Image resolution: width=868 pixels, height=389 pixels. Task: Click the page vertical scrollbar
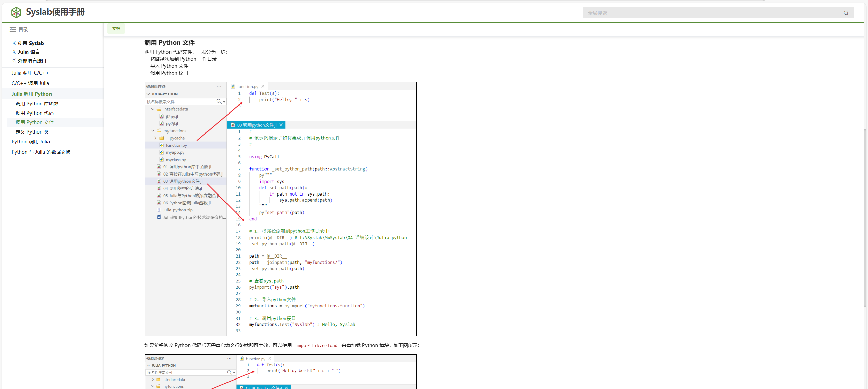(865, 218)
